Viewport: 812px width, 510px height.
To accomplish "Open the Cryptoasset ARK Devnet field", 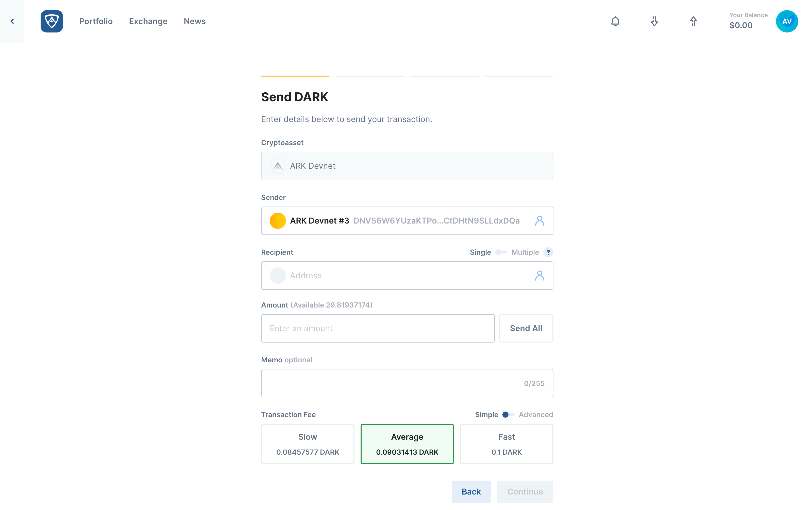I will point(407,166).
